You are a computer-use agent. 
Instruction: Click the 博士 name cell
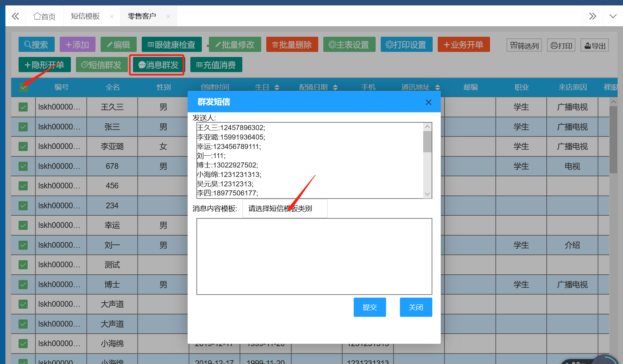112,284
